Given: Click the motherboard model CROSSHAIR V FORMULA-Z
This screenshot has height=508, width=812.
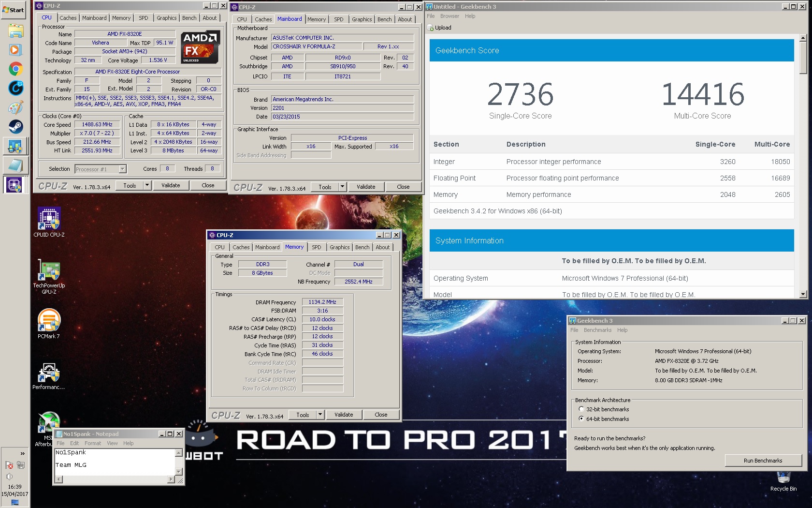Looking at the screenshot, I should [x=317, y=46].
